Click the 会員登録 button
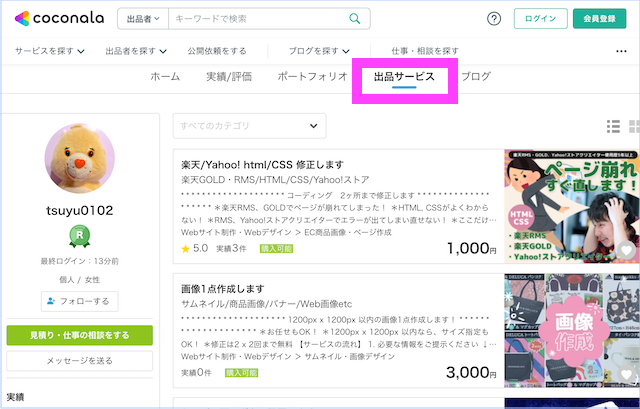Image resolution: width=640 pixels, height=409 pixels. click(599, 19)
